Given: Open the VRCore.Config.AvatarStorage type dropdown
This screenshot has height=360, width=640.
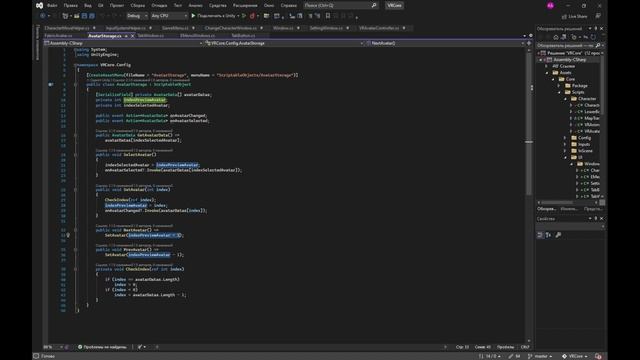Looking at the screenshot, I should click(x=284, y=43).
